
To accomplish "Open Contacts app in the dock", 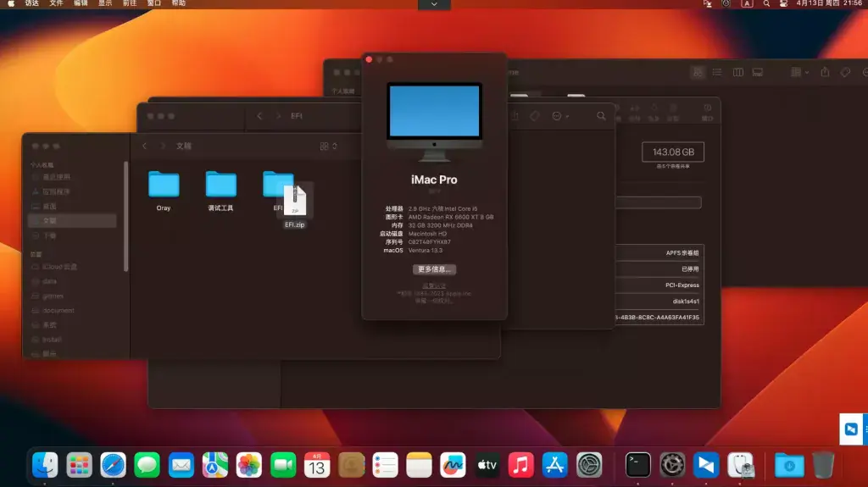I will pyautogui.click(x=351, y=465).
